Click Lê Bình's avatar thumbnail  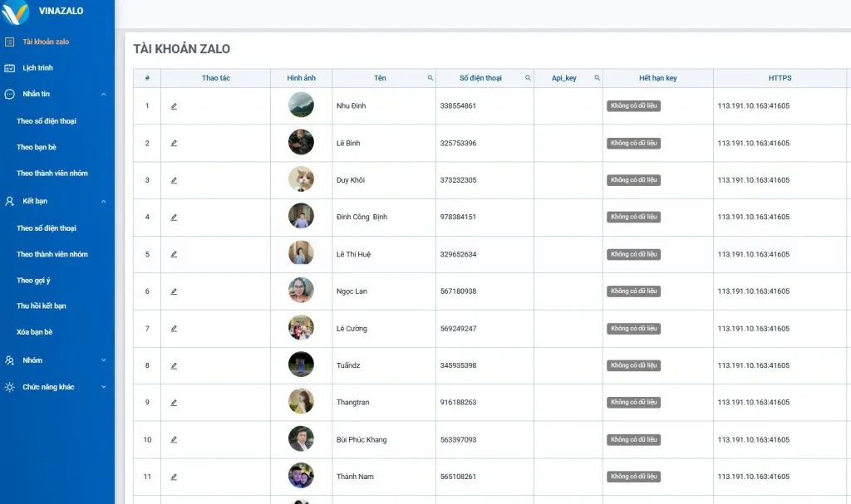(301, 143)
